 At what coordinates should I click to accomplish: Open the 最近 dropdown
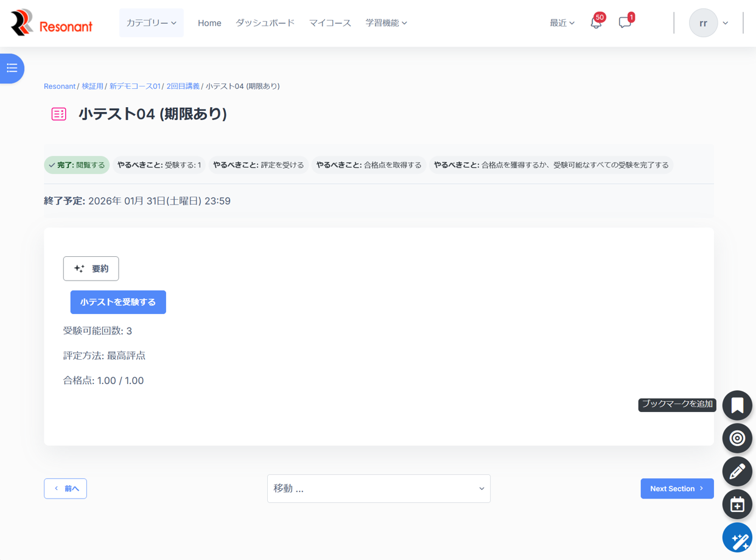(x=562, y=23)
